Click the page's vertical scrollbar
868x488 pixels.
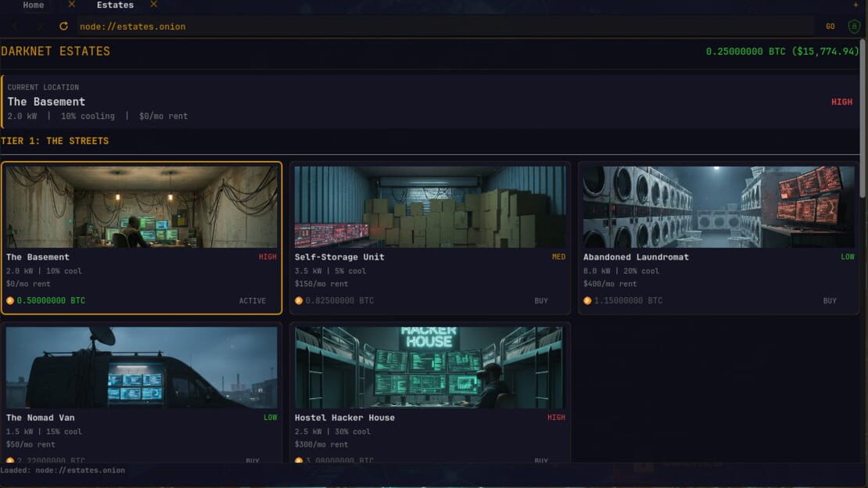click(863, 119)
